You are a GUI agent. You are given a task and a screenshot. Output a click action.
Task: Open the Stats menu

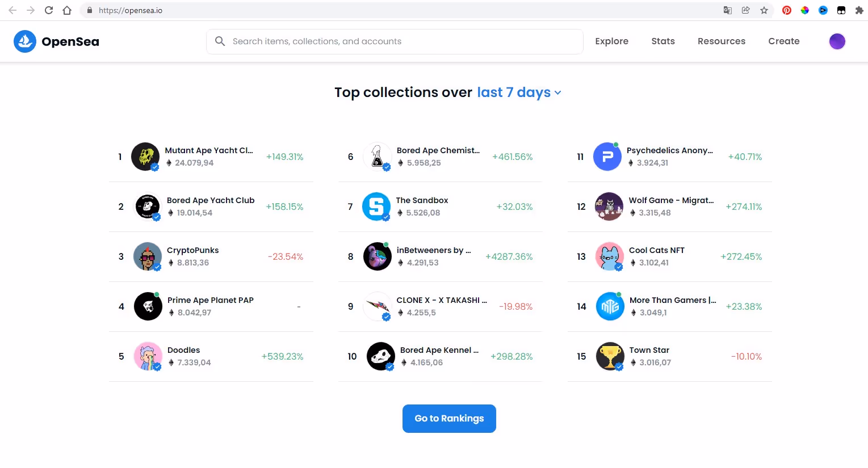662,41
